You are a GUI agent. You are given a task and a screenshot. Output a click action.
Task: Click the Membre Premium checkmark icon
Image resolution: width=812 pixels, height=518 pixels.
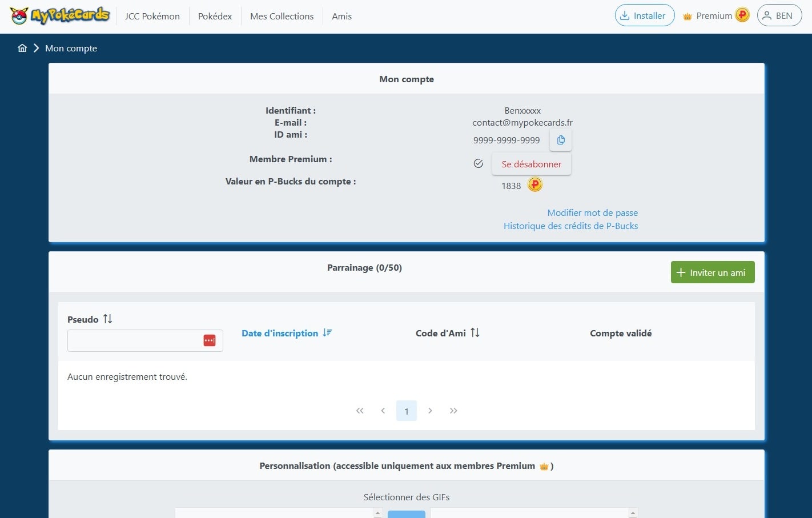(x=478, y=163)
